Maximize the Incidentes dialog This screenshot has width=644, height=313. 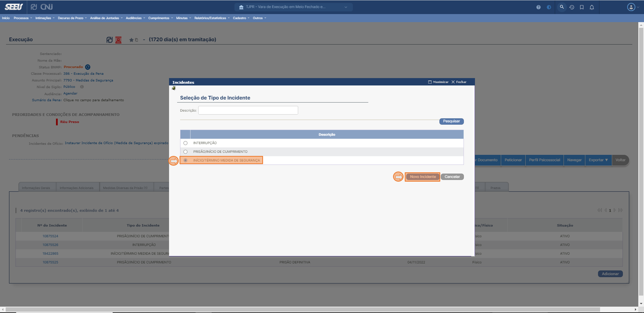(x=438, y=82)
